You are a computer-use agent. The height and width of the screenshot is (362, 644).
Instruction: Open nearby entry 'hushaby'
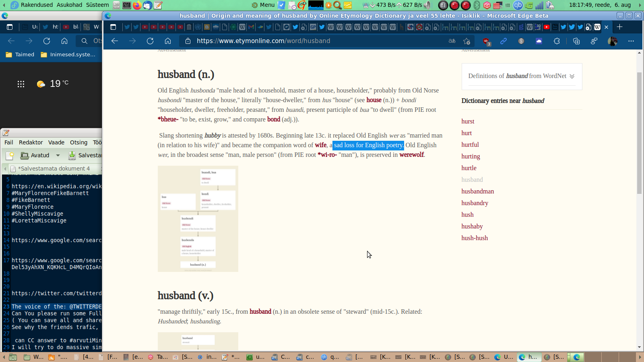tap(472, 226)
